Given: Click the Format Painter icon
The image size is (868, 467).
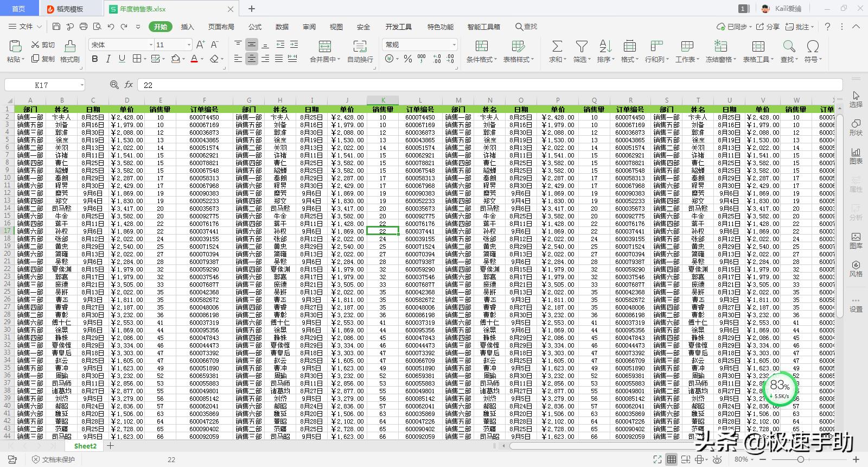Looking at the screenshot, I should [69, 47].
